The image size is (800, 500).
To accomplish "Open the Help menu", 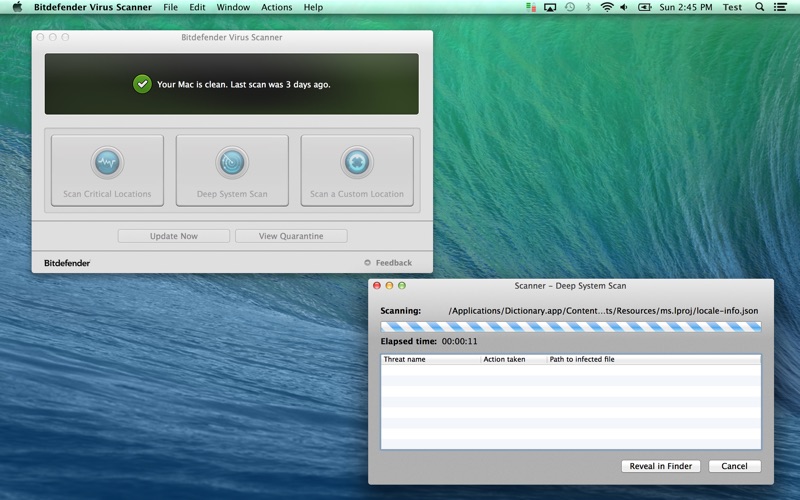I will pyautogui.click(x=313, y=7).
